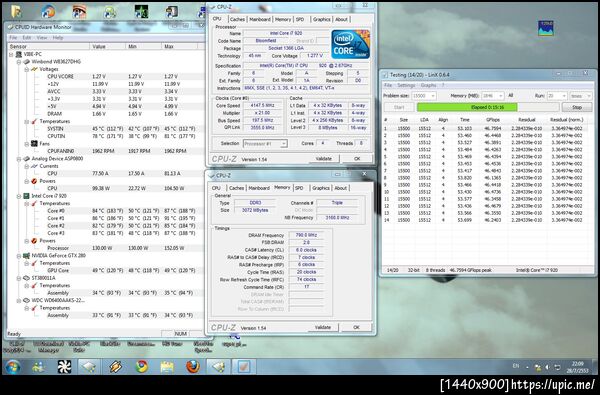Viewport: 600px width, 395px height.
Task: Stop the LinX test with the Stop button
Action: (x=577, y=108)
